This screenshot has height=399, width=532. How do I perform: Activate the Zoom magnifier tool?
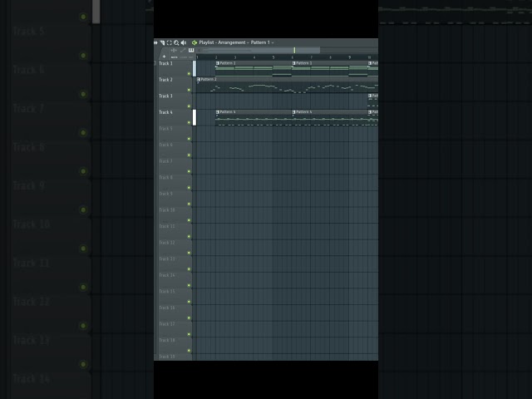click(x=176, y=42)
